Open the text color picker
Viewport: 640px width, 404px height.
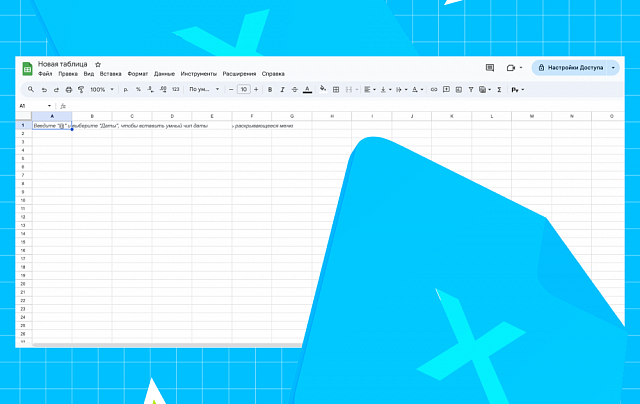point(307,90)
